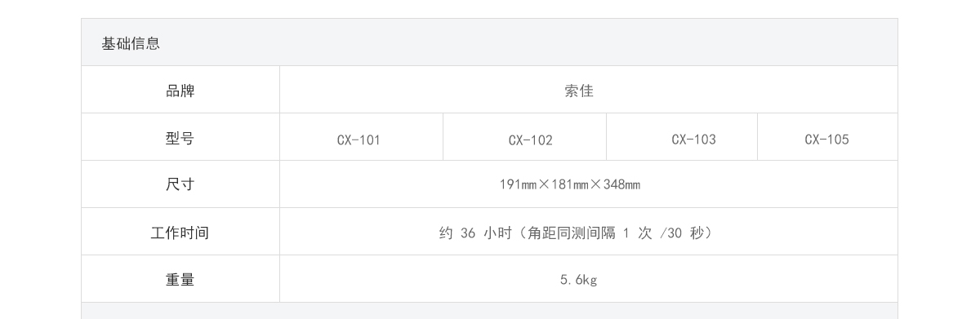Screen dimensions: 980x319
Task: Click the 191mm part of the dimensions
Action: click(x=518, y=184)
